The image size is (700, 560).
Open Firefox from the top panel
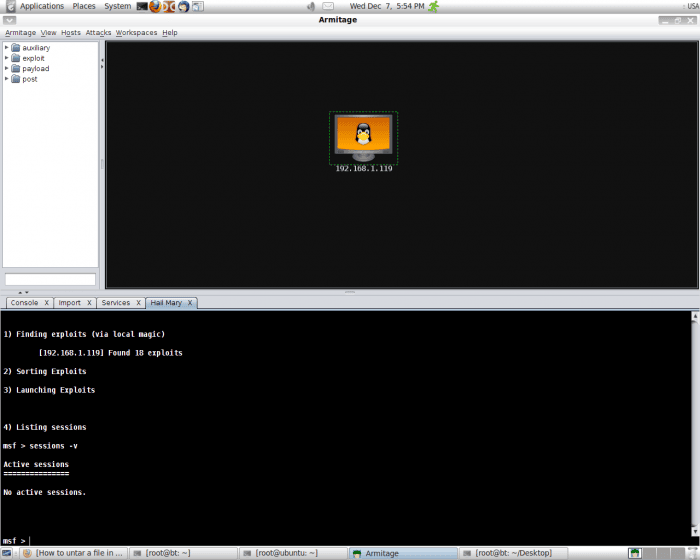point(155,6)
